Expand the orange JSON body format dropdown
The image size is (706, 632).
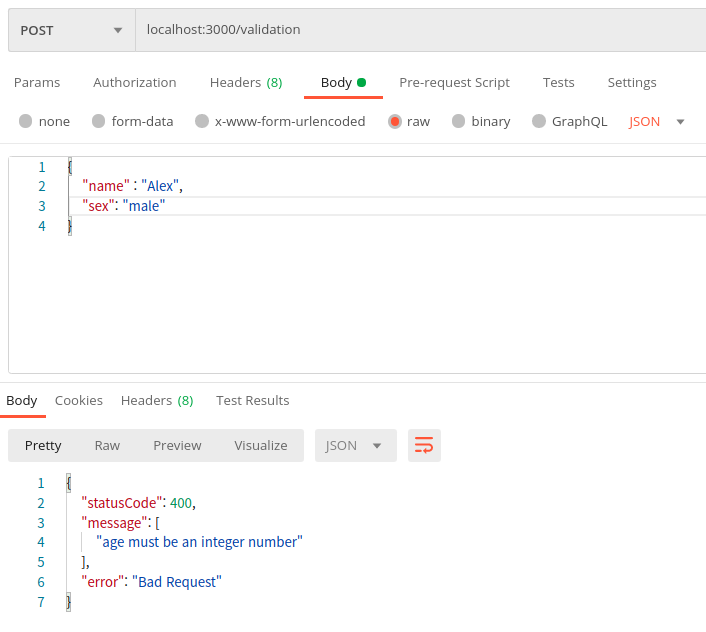click(656, 122)
